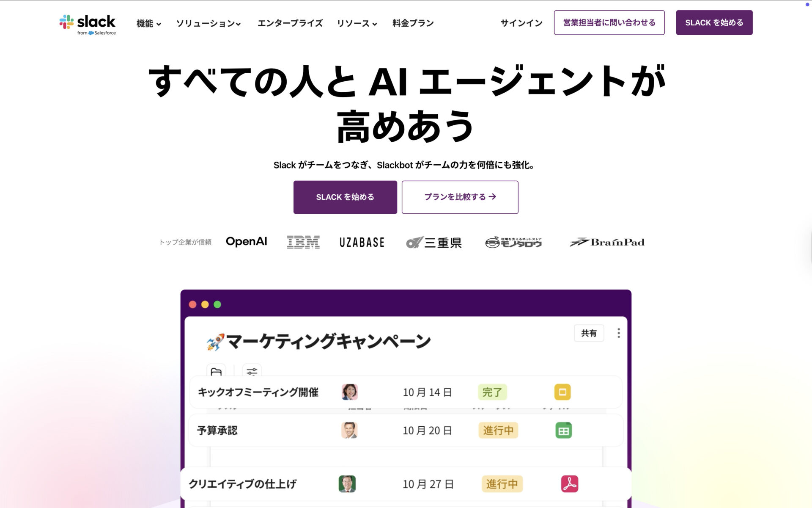812x508 pixels.
Task: Click the トップ企業が信頼 label
Action: [185, 242]
